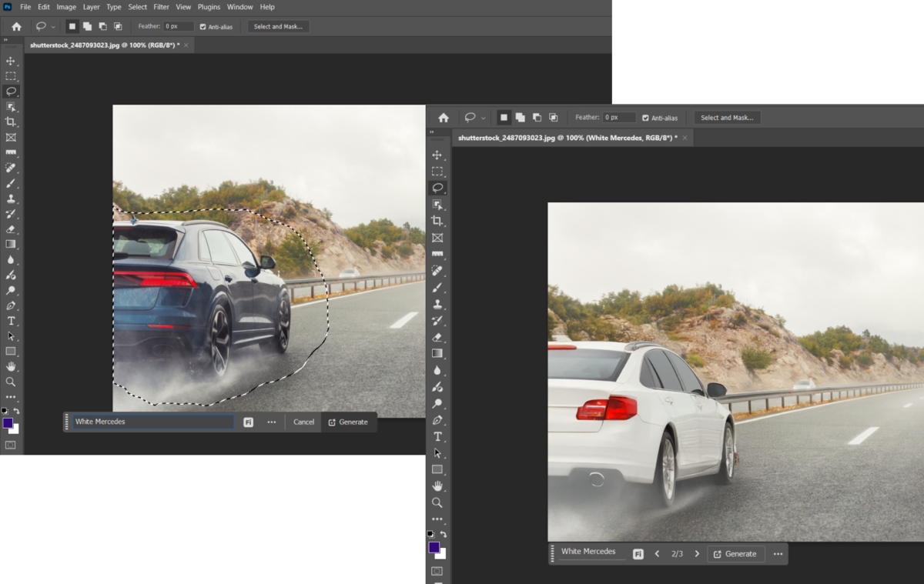
Task: Select Object Selection tool in front window
Action: (437, 205)
